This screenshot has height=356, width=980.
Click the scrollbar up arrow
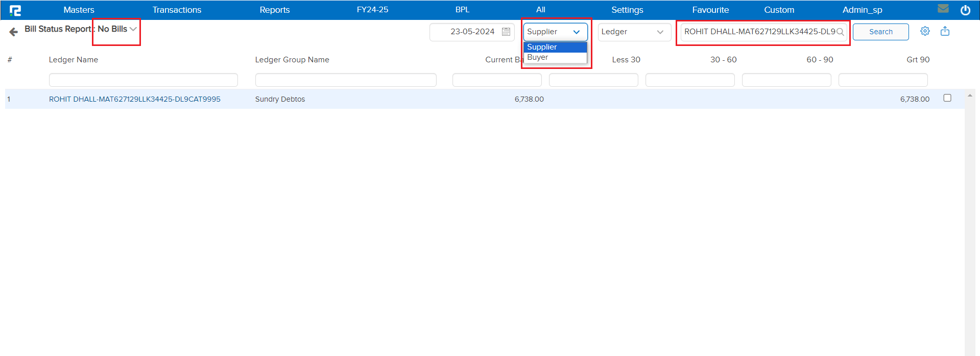(969, 96)
